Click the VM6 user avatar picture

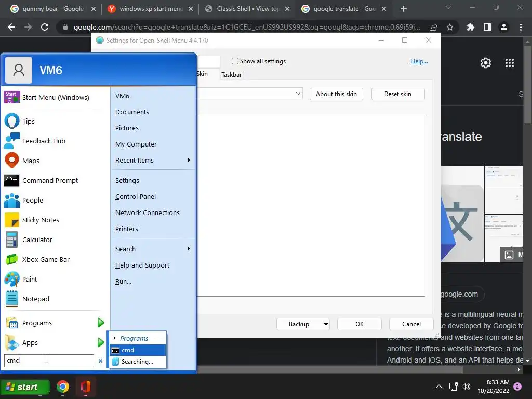coord(19,70)
